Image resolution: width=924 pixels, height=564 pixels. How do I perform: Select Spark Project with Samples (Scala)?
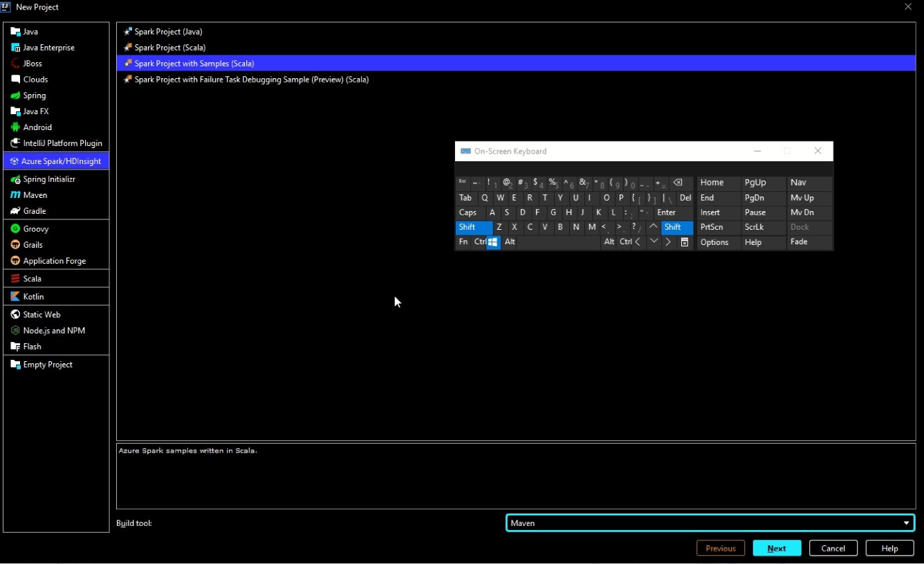pos(516,64)
